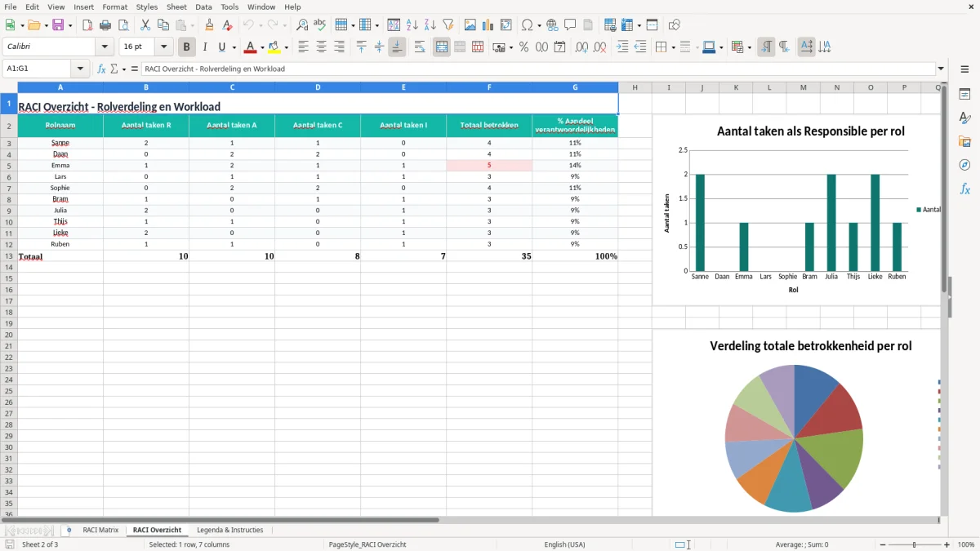Apply AutoFilter
The width and height of the screenshot is (980, 551).
click(448, 25)
